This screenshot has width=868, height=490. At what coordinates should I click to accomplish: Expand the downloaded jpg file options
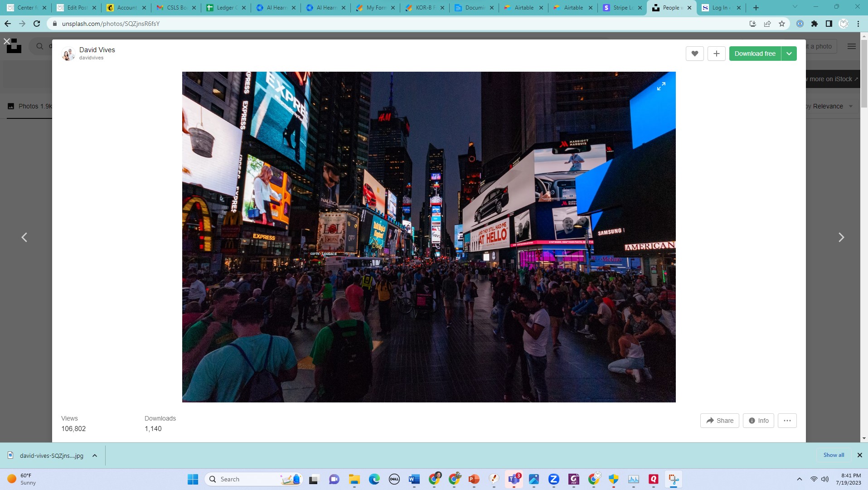tap(95, 456)
